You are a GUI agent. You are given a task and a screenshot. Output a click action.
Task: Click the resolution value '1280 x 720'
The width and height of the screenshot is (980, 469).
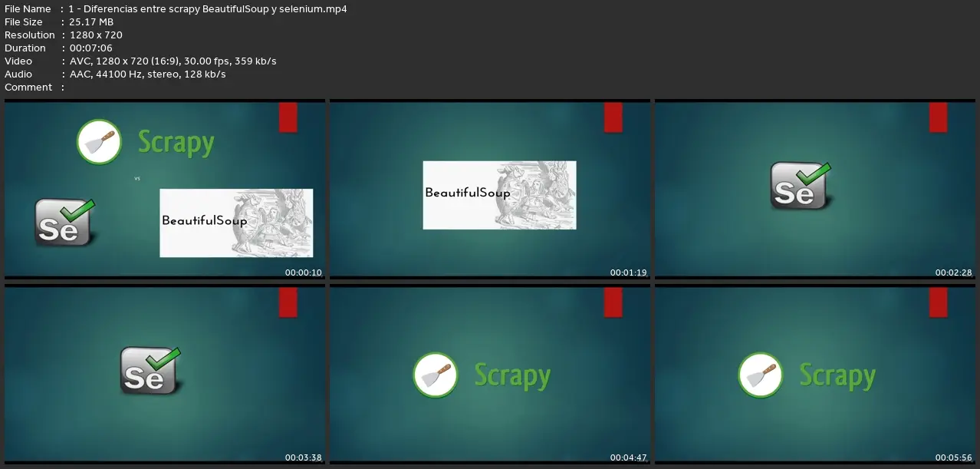[x=96, y=35]
